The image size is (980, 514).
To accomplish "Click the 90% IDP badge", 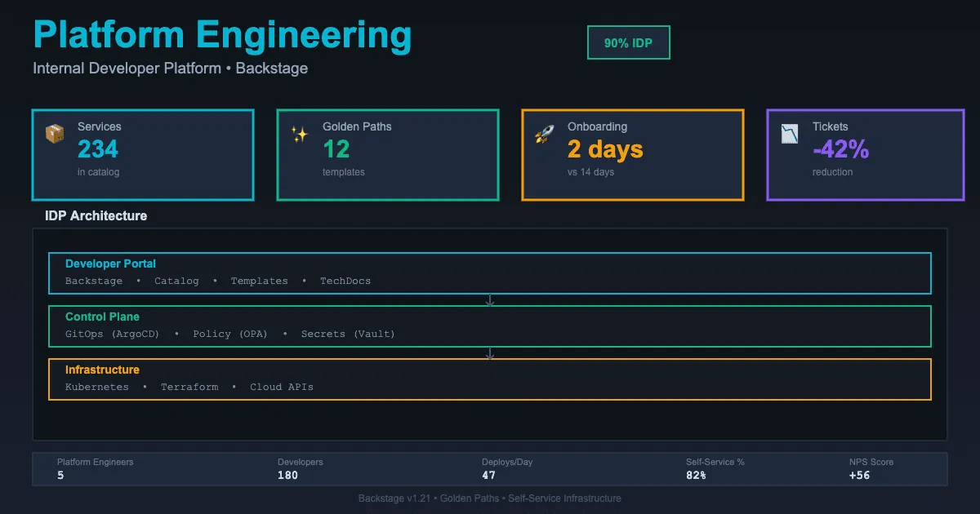I will coord(629,42).
